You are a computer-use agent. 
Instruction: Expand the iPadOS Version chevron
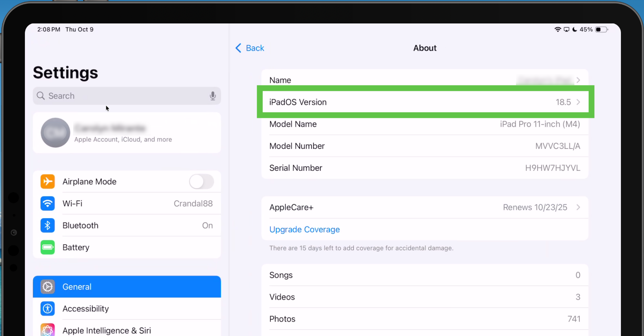(578, 102)
